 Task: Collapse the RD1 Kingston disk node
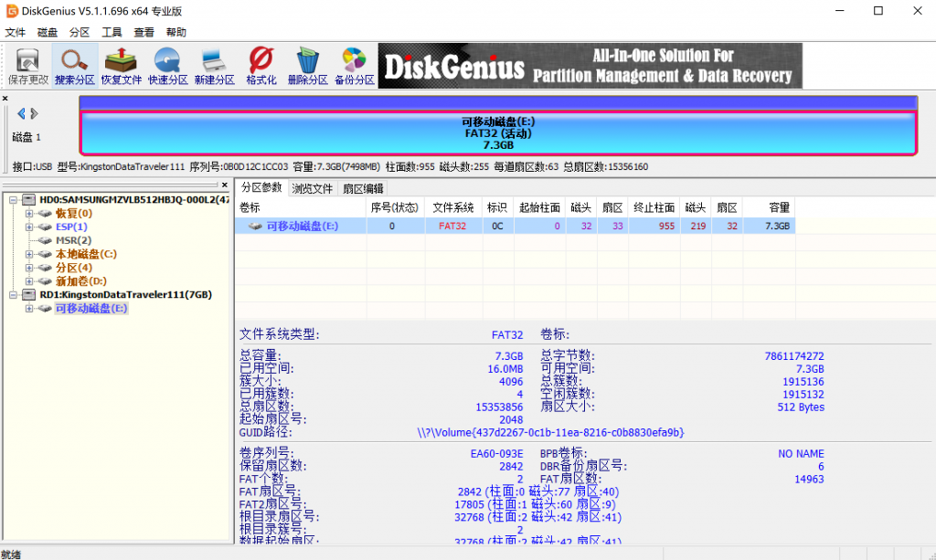(x=13, y=295)
